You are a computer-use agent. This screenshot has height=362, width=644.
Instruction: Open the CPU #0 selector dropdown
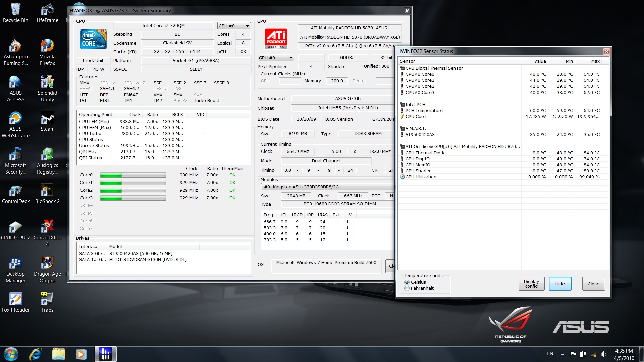(x=234, y=26)
